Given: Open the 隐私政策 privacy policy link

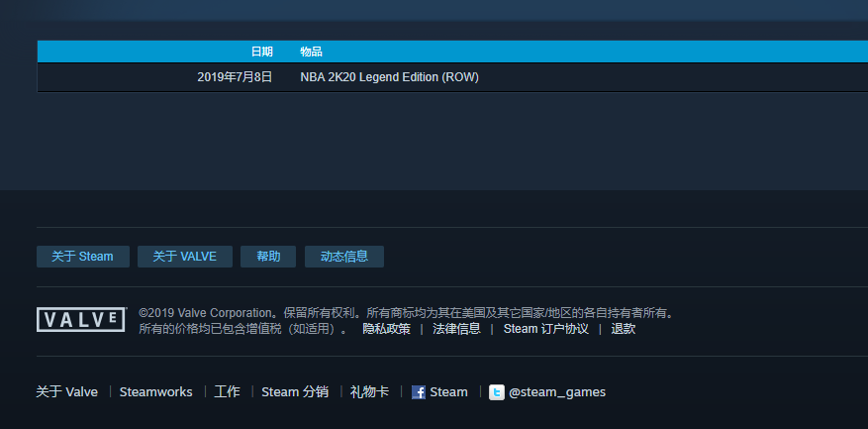Looking at the screenshot, I should coord(386,329).
